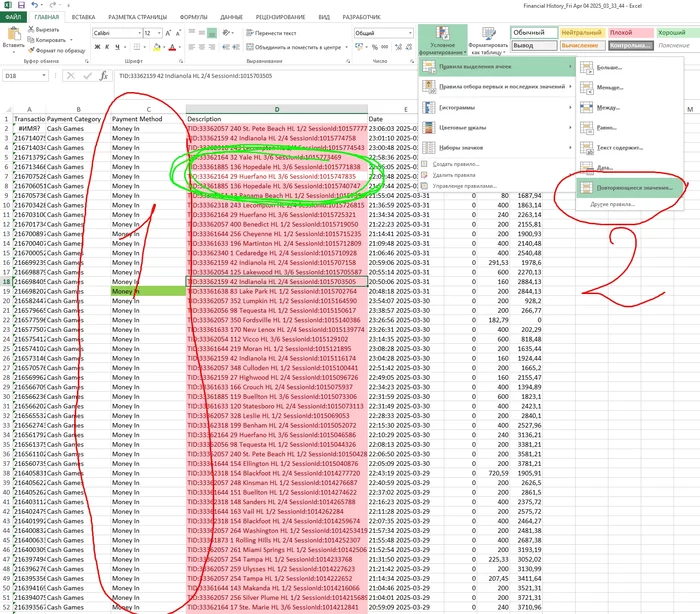Apply the yellow fill color bucket

(x=157, y=47)
